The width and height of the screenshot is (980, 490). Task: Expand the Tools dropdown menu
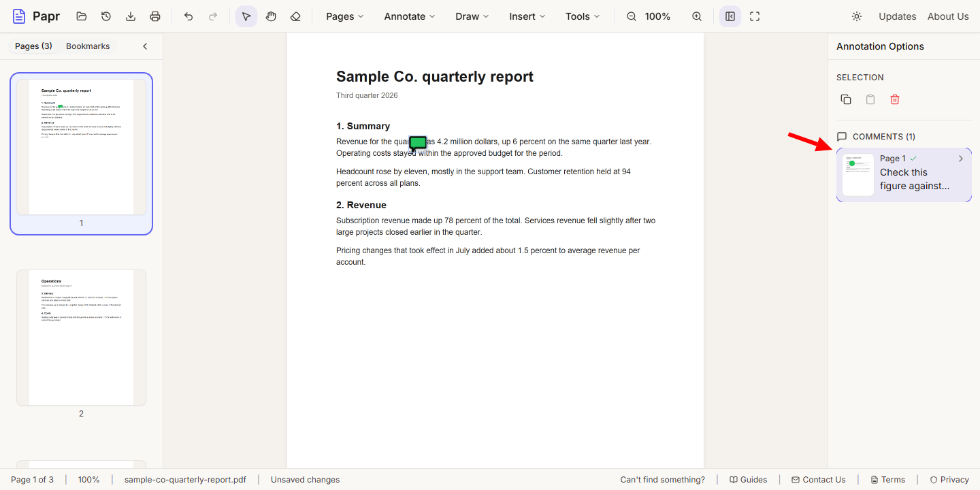pos(583,16)
